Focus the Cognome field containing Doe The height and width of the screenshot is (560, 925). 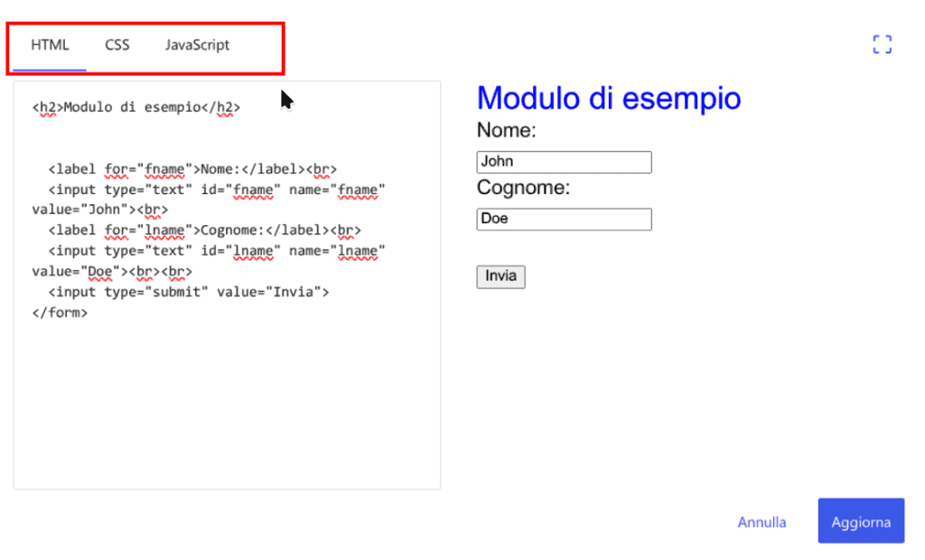[564, 219]
